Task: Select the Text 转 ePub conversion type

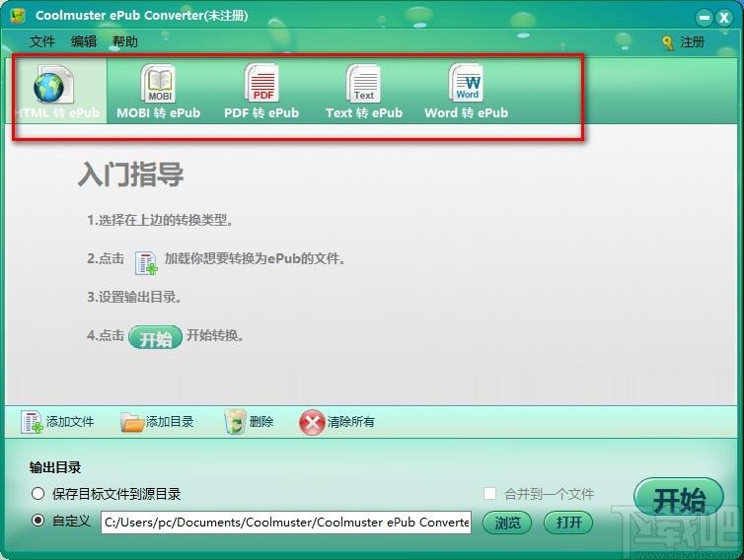Action: tap(364, 91)
